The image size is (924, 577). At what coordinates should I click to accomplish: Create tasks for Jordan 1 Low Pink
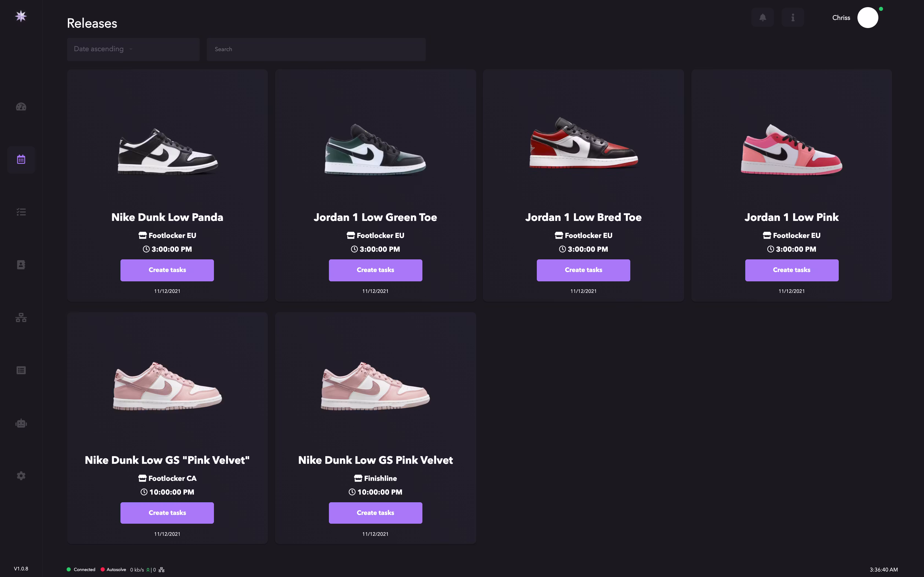tap(791, 270)
